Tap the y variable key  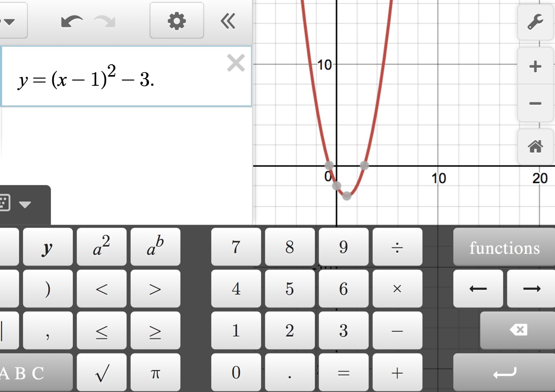tap(48, 247)
